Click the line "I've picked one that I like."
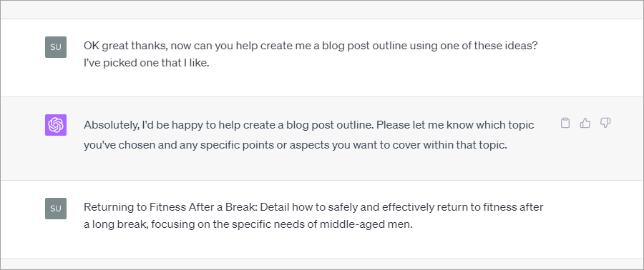 pos(147,64)
